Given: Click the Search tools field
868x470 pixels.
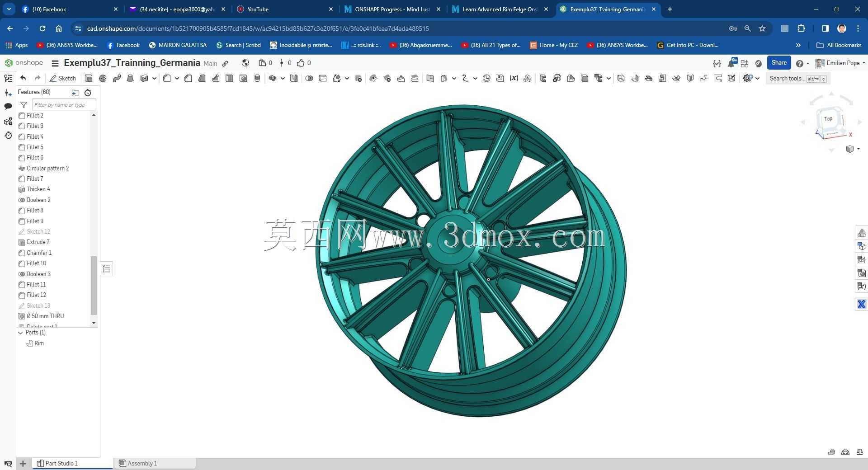Looking at the screenshot, I should coord(798,78).
